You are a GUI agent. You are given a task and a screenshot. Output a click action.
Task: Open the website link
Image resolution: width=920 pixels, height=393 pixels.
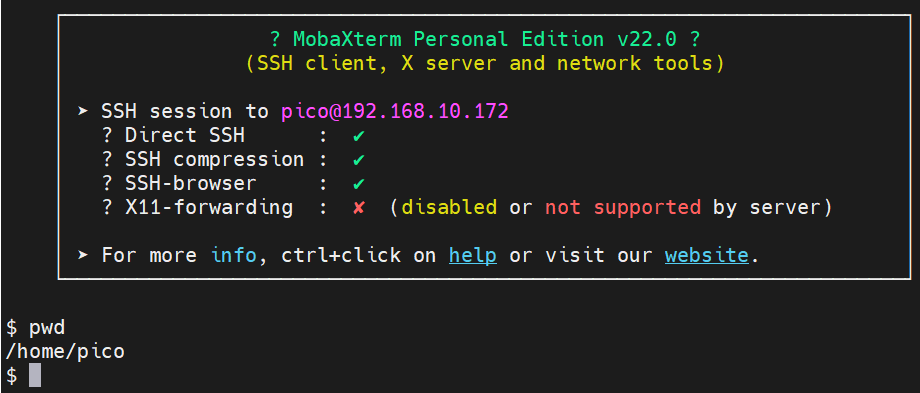point(706,256)
